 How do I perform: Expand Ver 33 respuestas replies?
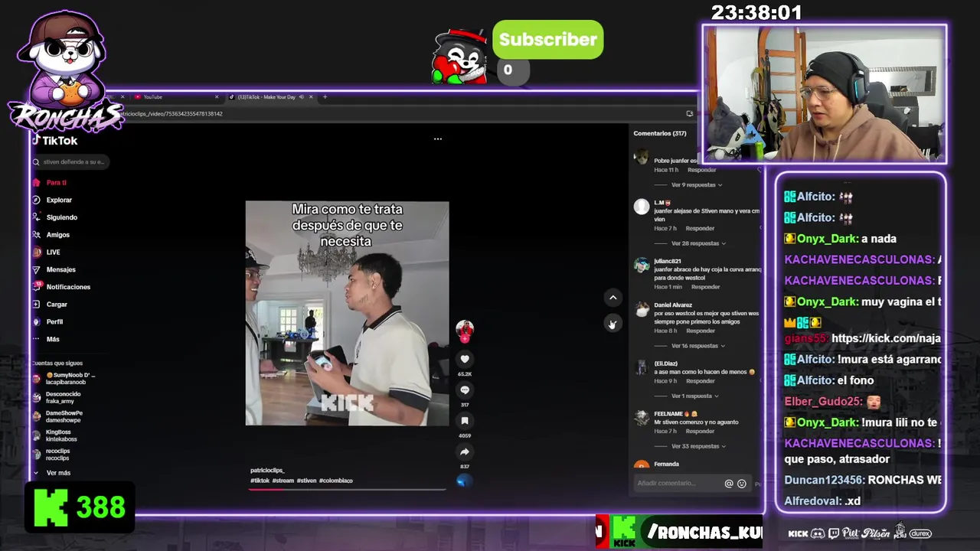point(698,446)
